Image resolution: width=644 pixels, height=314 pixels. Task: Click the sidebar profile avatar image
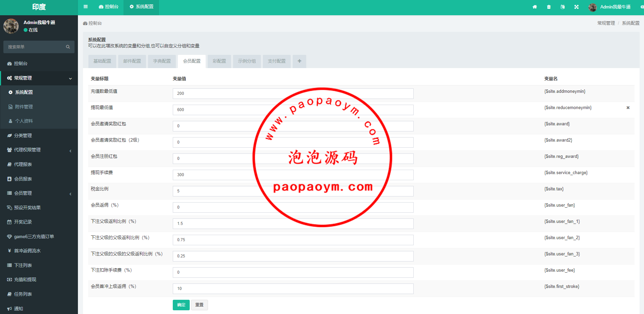coord(11,26)
